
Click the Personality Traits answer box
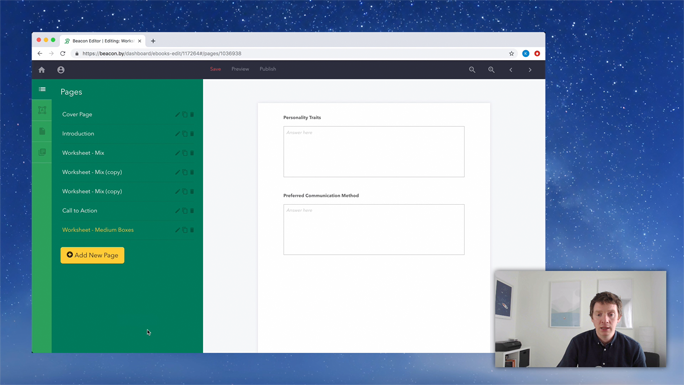[x=374, y=152]
